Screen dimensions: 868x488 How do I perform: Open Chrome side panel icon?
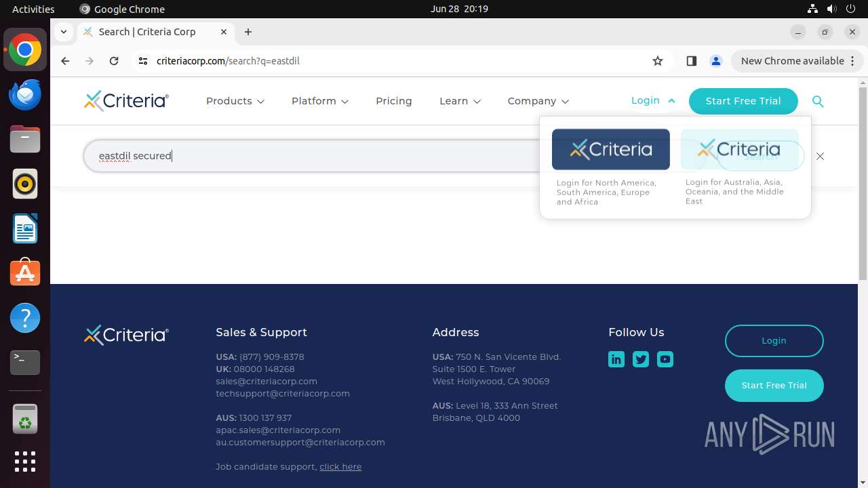pyautogui.click(x=691, y=61)
